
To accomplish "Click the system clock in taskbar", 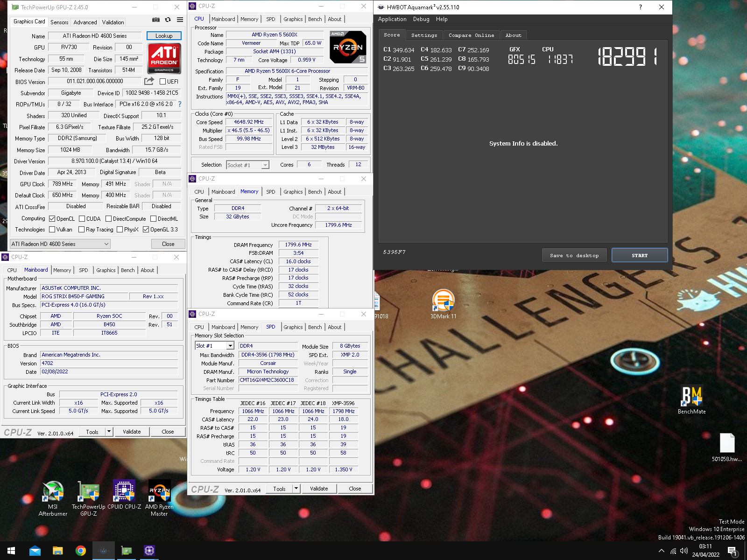I will (x=705, y=551).
